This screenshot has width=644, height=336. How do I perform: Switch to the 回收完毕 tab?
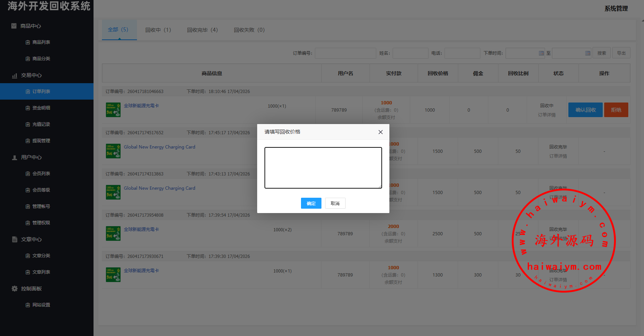pos(202,30)
